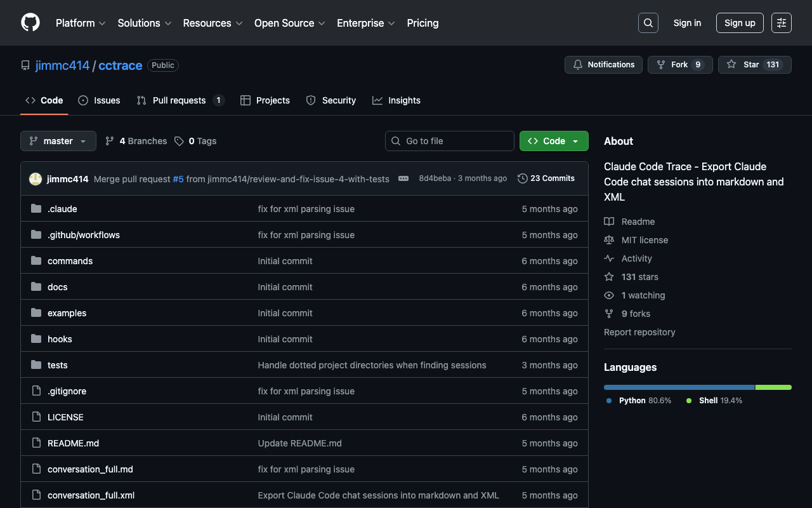Expand the green Code dropdown button
Screen dimensions: 812x508
click(x=554, y=141)
